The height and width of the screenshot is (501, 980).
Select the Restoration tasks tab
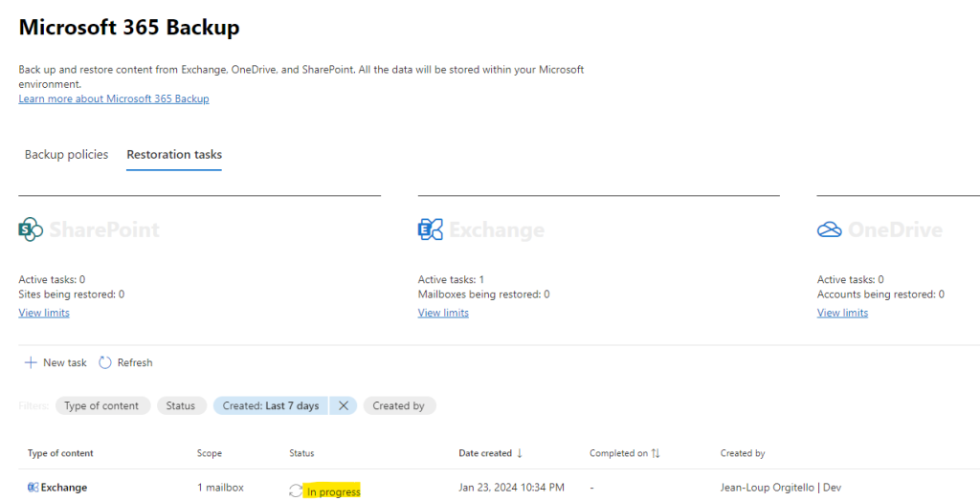[174, 154]
